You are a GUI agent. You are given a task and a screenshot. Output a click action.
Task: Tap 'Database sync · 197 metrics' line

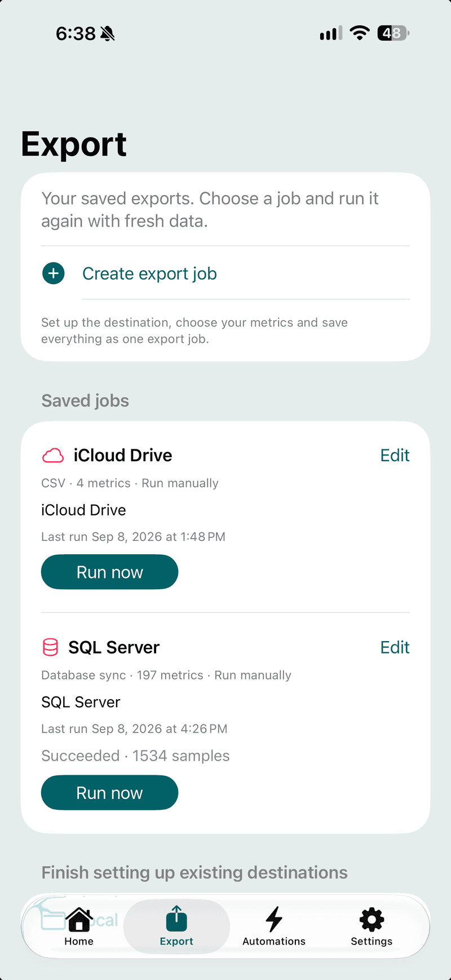pyautogui.click(x=166, y=675)
